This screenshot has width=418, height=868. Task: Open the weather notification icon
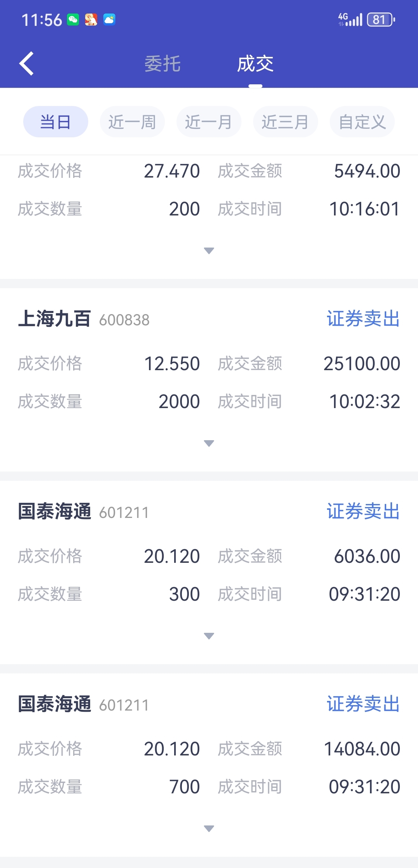pyautogui.click(x=109, y=20)
